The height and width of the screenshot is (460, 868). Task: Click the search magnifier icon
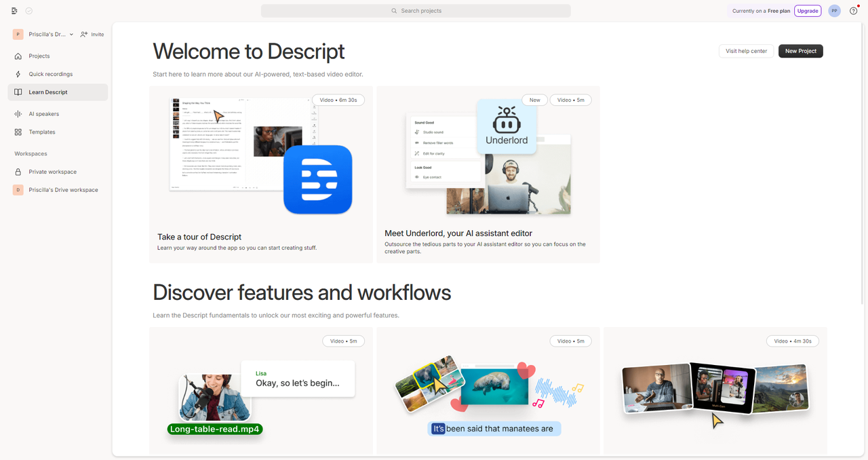pyautogui.click(x=394, y=11)
